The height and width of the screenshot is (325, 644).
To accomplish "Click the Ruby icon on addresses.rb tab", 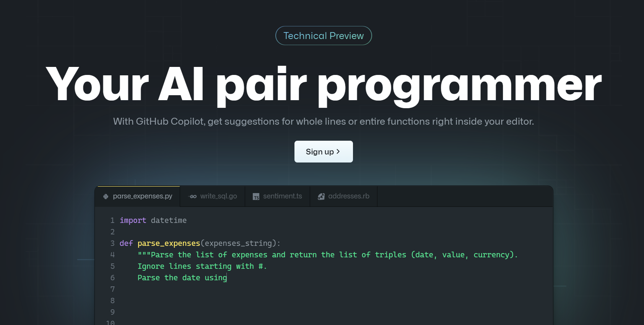I will [x=321, y=197].
